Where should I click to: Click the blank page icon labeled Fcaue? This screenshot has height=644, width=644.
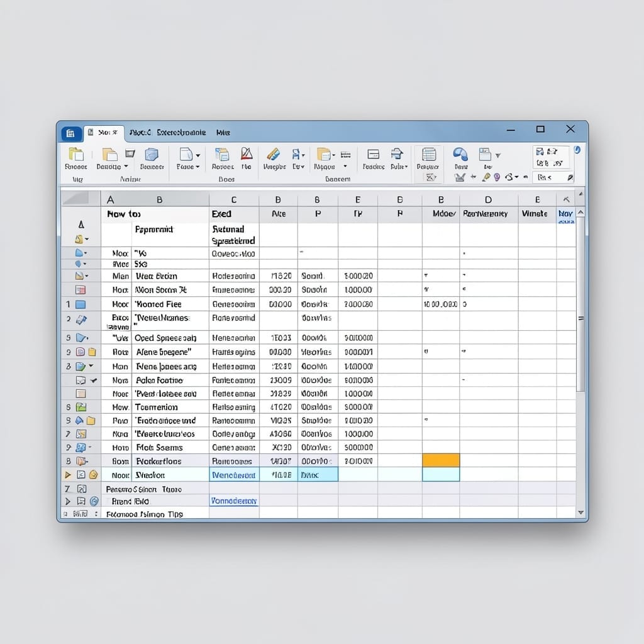pyautogui.click(x=186, y=154)
